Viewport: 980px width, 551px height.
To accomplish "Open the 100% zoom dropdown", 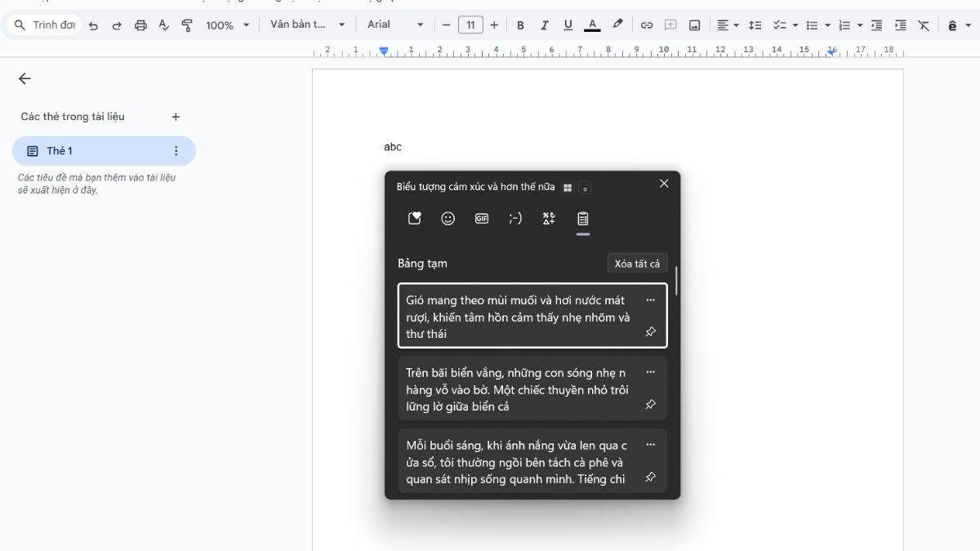I will pos(227,25).
